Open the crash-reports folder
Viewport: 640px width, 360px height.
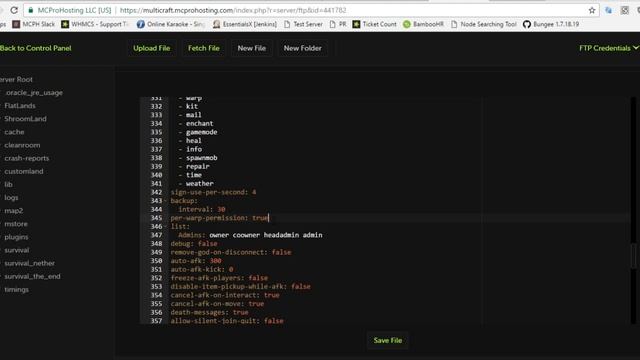tap(27, 158)
